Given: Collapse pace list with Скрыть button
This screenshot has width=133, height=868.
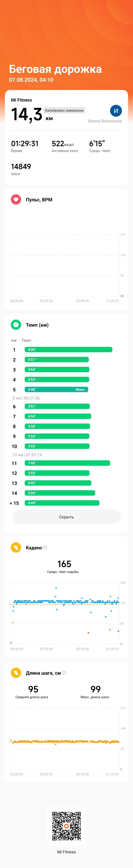Looking at the screenshot, I should 66,517.
